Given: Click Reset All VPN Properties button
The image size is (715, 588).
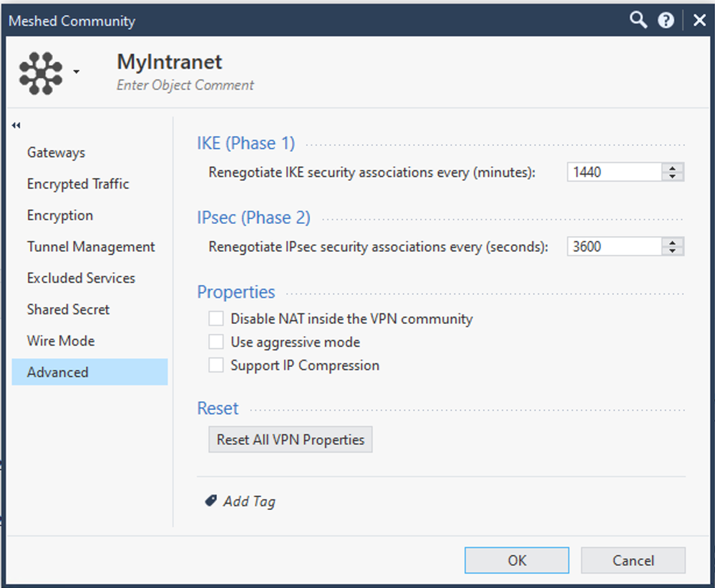Looking at the screenshot, I should coord(291,439).
